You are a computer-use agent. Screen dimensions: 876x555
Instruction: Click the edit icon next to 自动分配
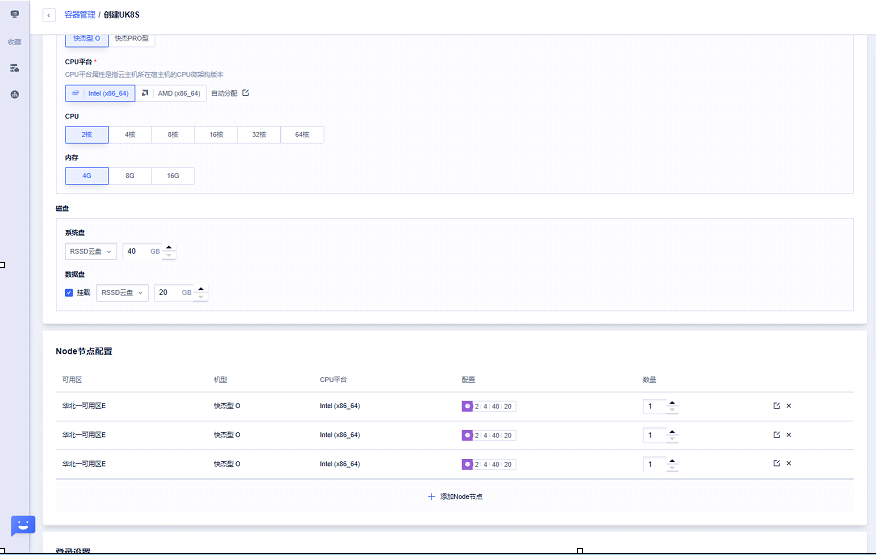246,93
